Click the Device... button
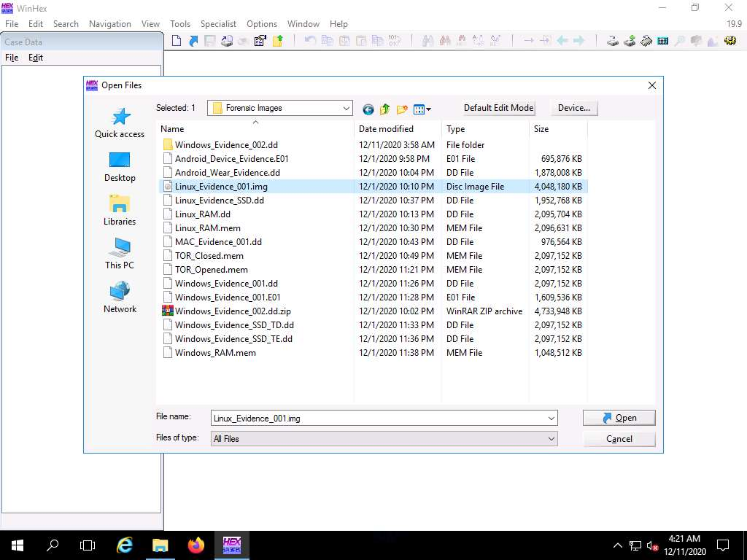This screenshot has height=560, width=747. [x=573, y=108]
